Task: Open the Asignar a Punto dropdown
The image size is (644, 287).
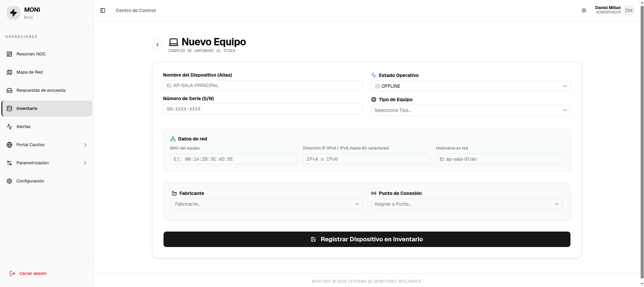Action: coord(466,204)
